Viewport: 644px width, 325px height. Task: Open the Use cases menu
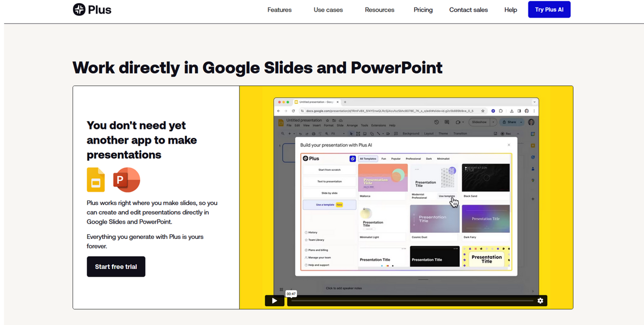(x=328, y=10)
